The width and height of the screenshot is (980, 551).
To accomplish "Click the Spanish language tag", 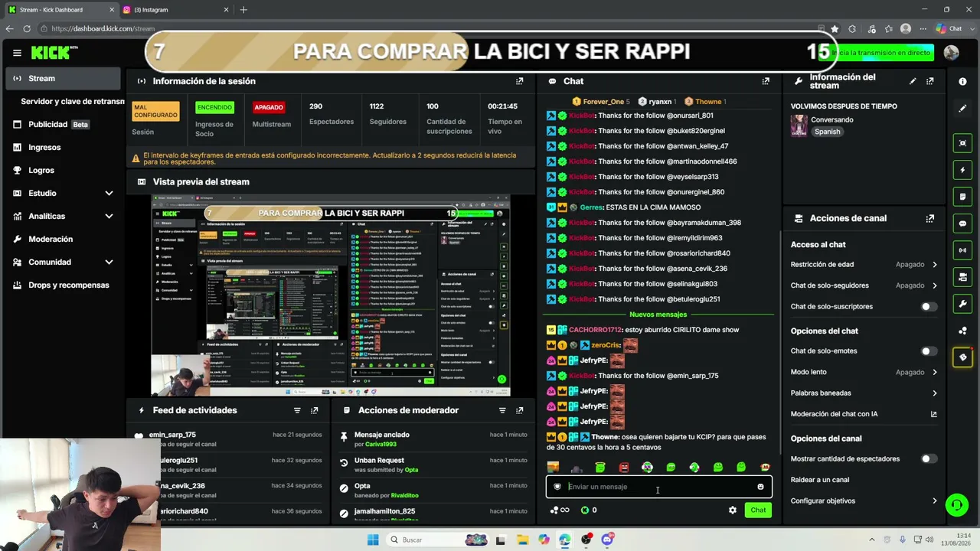I will (x=828, y=132).
